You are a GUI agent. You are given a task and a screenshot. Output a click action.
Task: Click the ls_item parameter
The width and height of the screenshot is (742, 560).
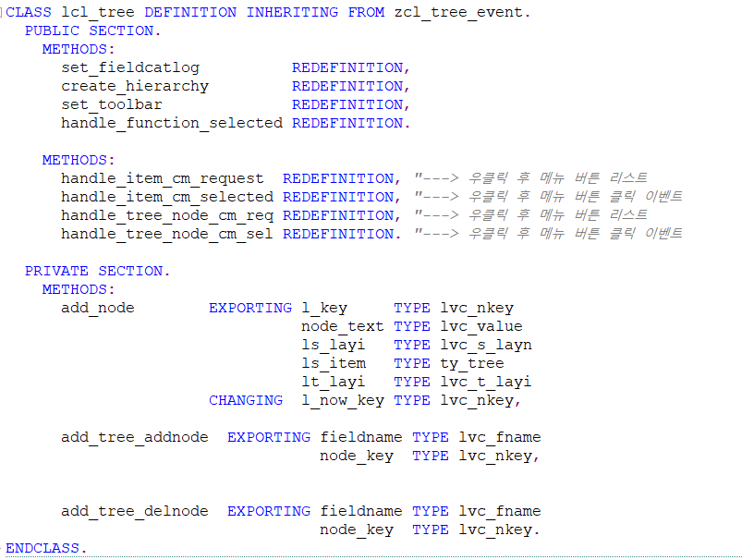click(334, 363)
